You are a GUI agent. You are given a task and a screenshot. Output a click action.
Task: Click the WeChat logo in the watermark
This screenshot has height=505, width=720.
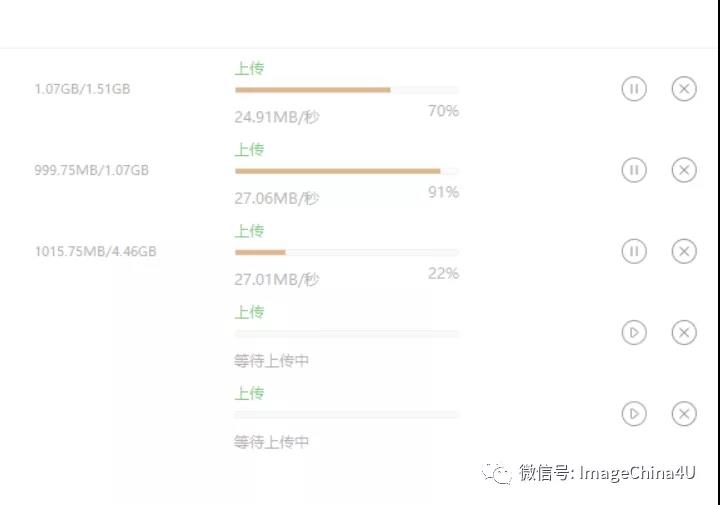tap(496, 473)
